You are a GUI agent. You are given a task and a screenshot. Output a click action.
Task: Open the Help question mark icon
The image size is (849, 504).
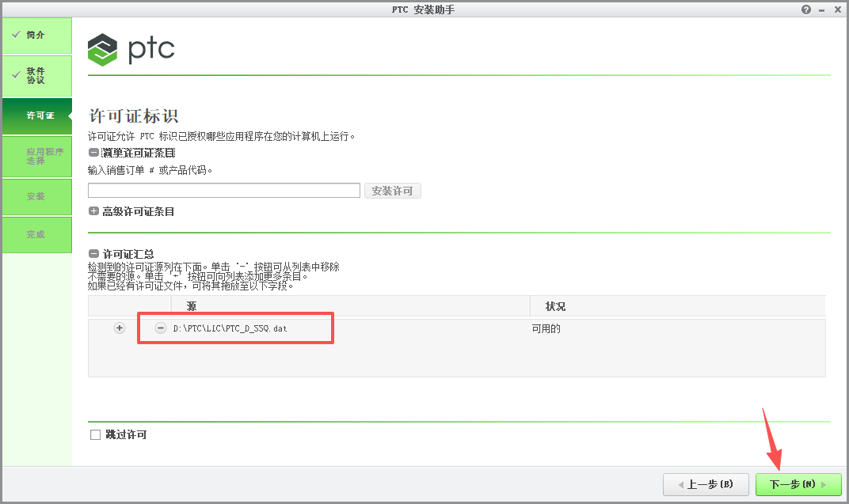click(805, 9)
